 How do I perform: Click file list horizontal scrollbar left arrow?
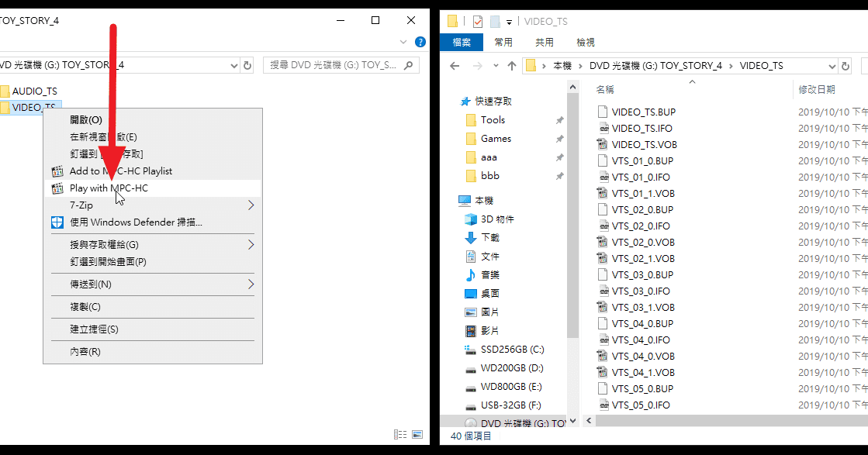coord(589,421)
